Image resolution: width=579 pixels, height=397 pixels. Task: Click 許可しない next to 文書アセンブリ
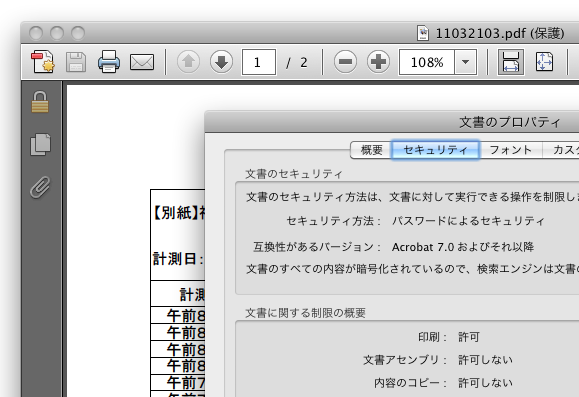[x=485, y=360]
